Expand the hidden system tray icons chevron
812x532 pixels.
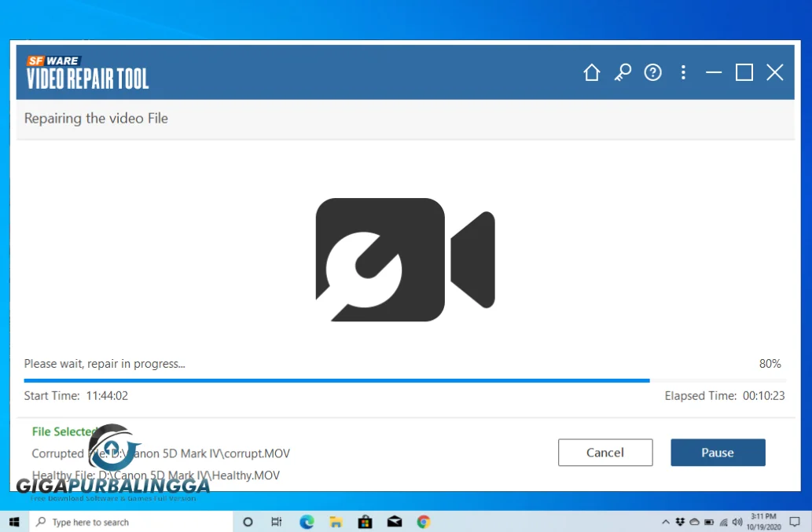point(666,522)
